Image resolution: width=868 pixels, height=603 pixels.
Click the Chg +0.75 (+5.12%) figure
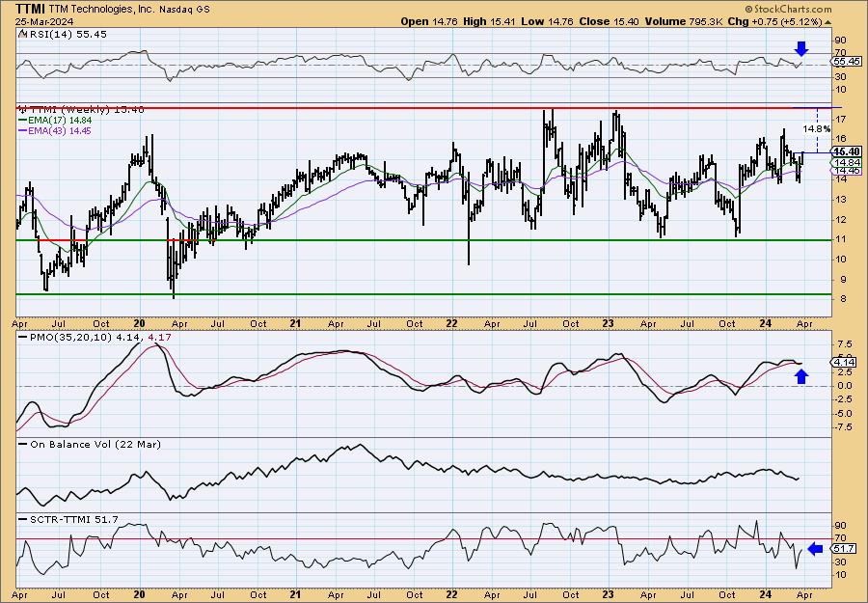[775, 21]
